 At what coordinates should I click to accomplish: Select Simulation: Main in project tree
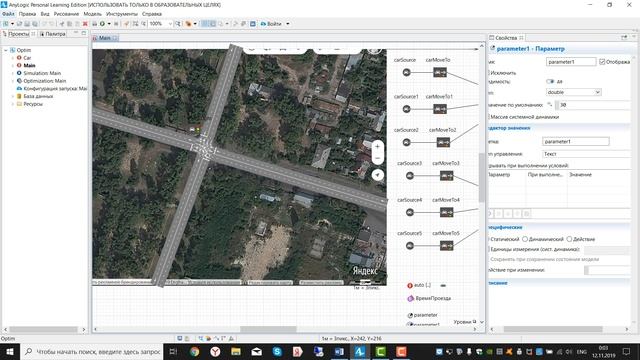[42, 73]
